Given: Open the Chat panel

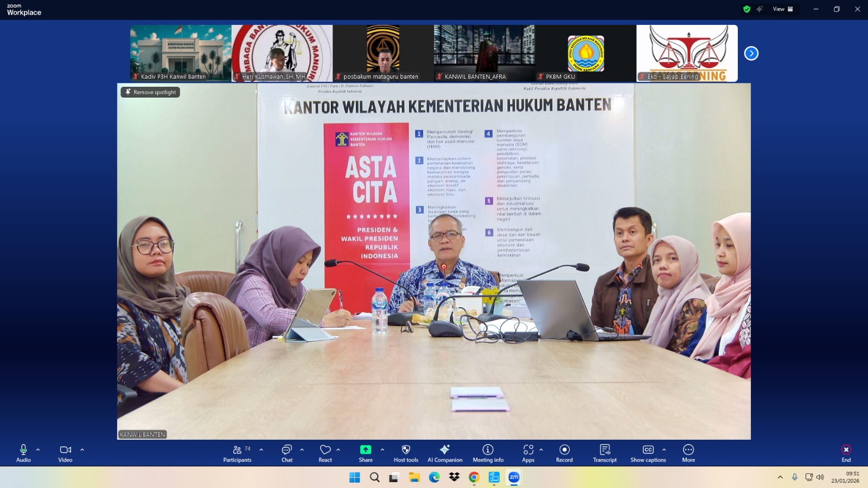Looking at the screenshot, I should [x=286, y=453].
